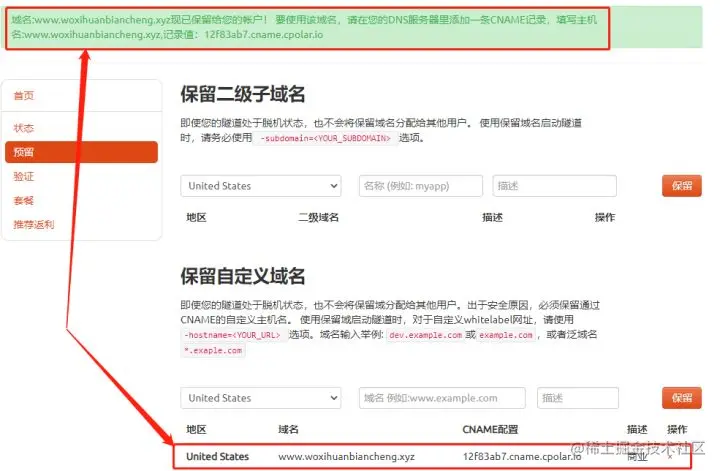Click the 保留自定义域名 heading

(242, 276)
